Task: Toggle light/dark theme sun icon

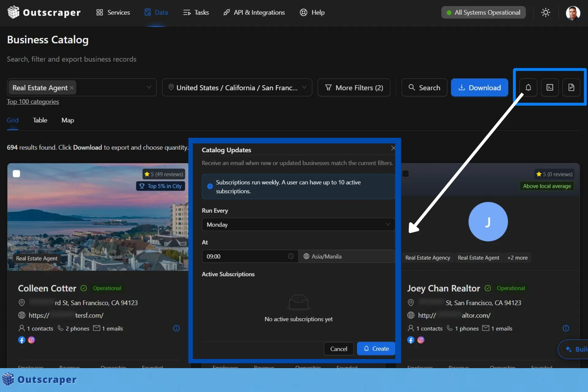Action: point(545,12)
